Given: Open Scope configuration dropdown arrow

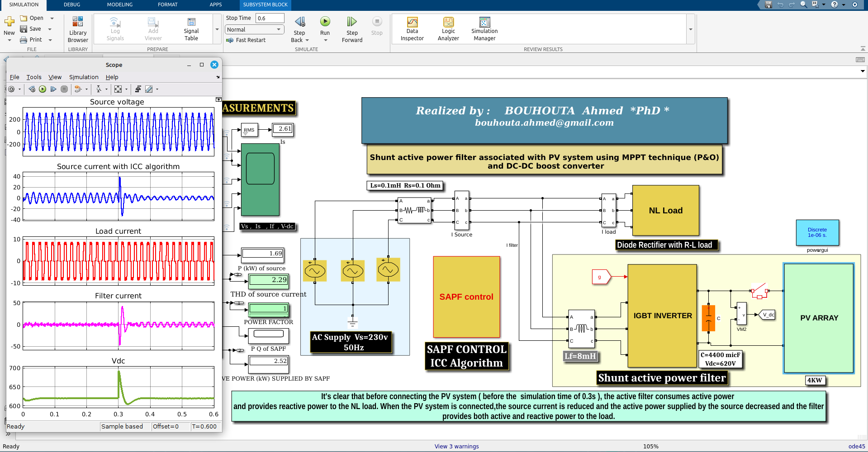Looking at the screenshot, I should [x=19, y=89].
